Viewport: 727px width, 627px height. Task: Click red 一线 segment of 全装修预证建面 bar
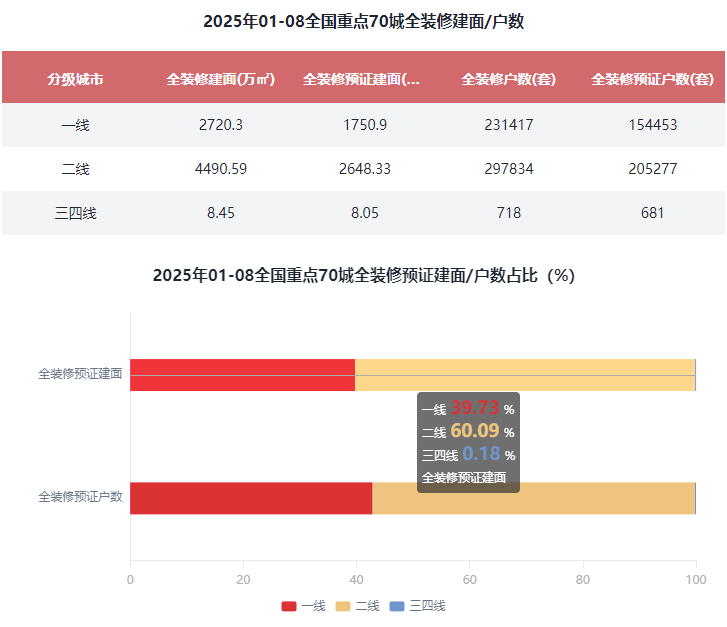(242, 375)
